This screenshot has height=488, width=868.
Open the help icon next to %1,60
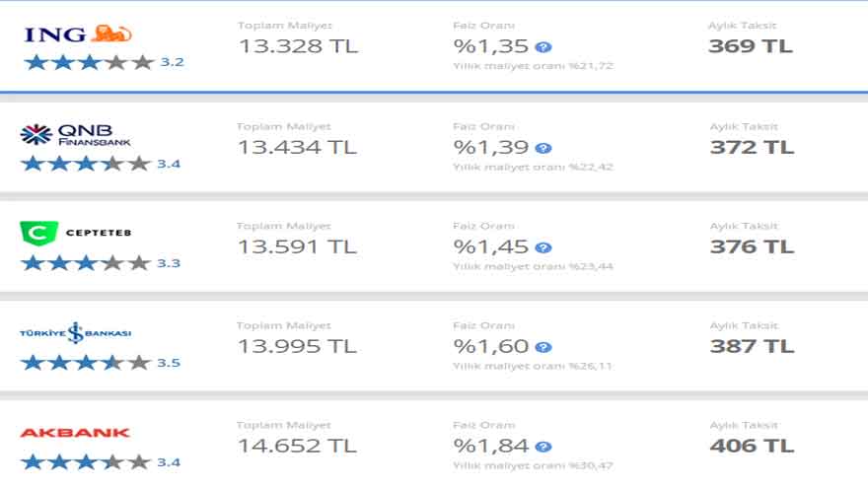pos(543,347)
